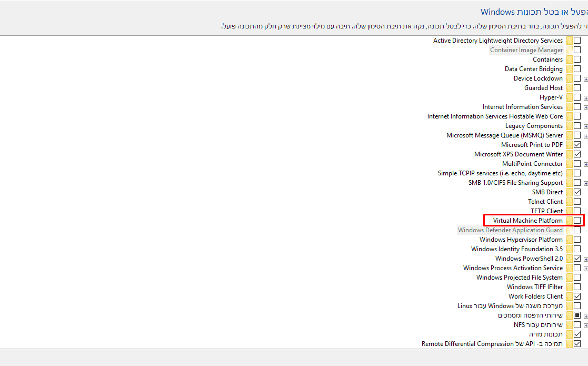Disable Microsoft XPS Document Writer checkbox

[577, 154]
